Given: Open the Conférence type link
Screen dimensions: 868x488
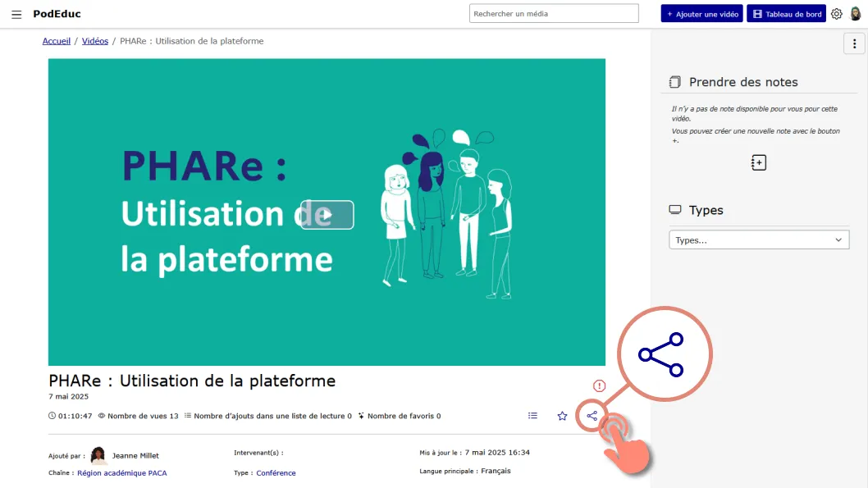Looking at the screenshot, I should (276, 473).
